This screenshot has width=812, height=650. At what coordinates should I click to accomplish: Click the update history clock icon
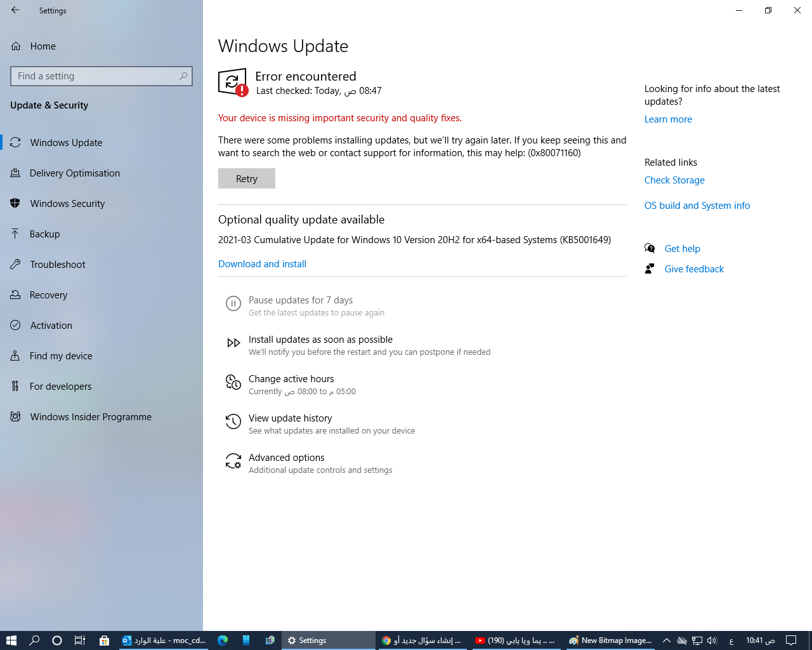[x=233, y=421]
